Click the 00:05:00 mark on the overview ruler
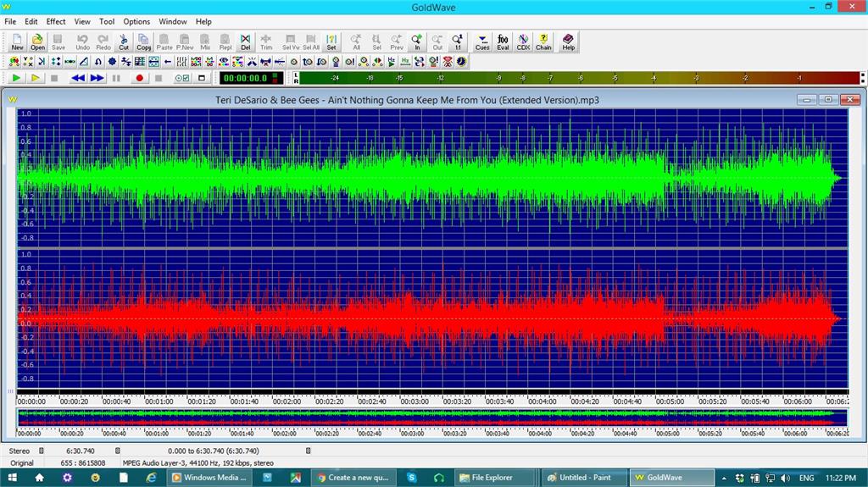 pos(667,434)
